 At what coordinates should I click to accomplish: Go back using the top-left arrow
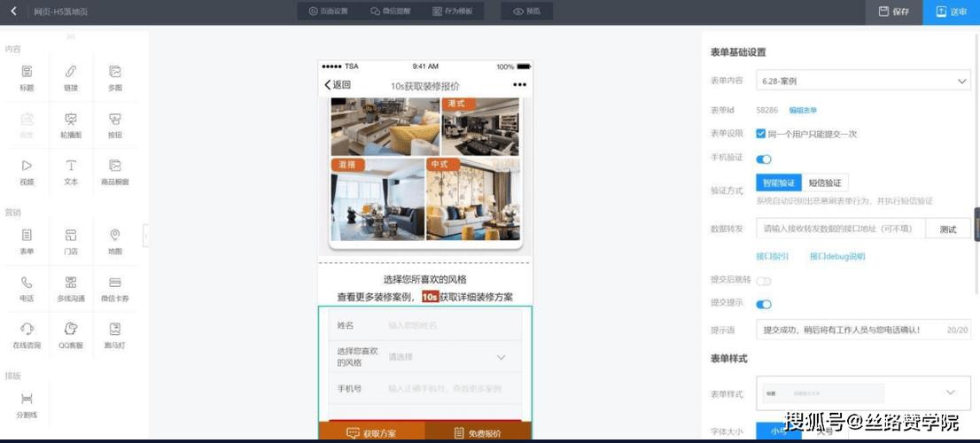(x=14, y=12)
